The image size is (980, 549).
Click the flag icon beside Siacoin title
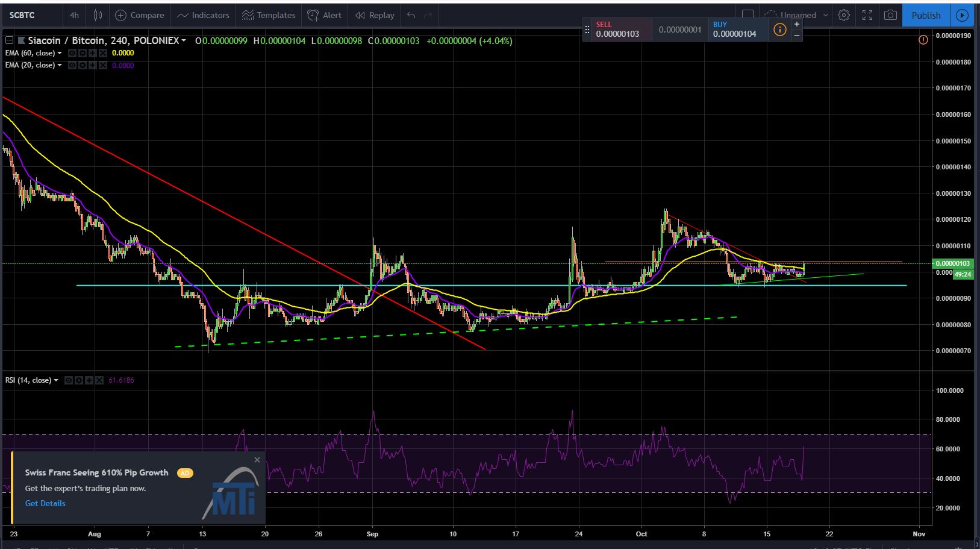pyautogui.click(x=22, y=40)
